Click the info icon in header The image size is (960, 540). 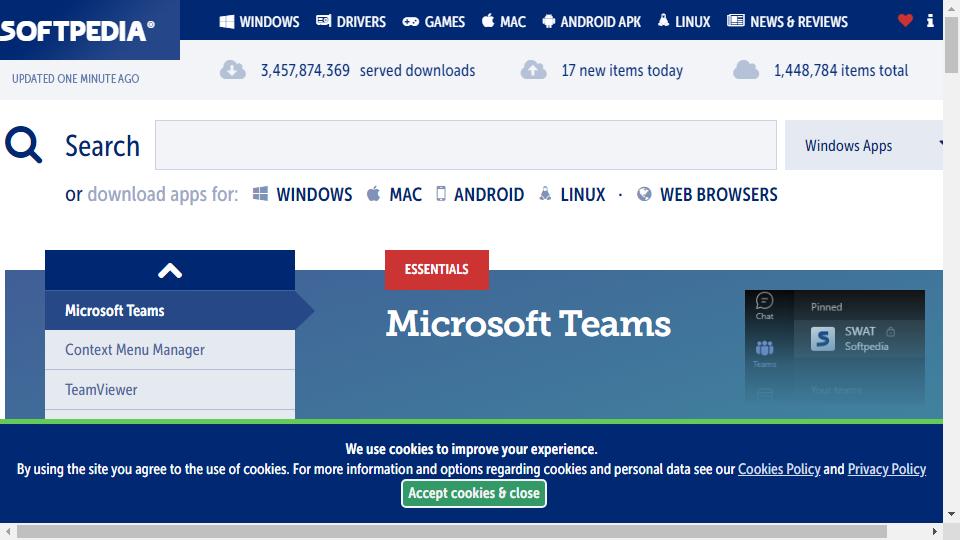click(x=930, y=20)
